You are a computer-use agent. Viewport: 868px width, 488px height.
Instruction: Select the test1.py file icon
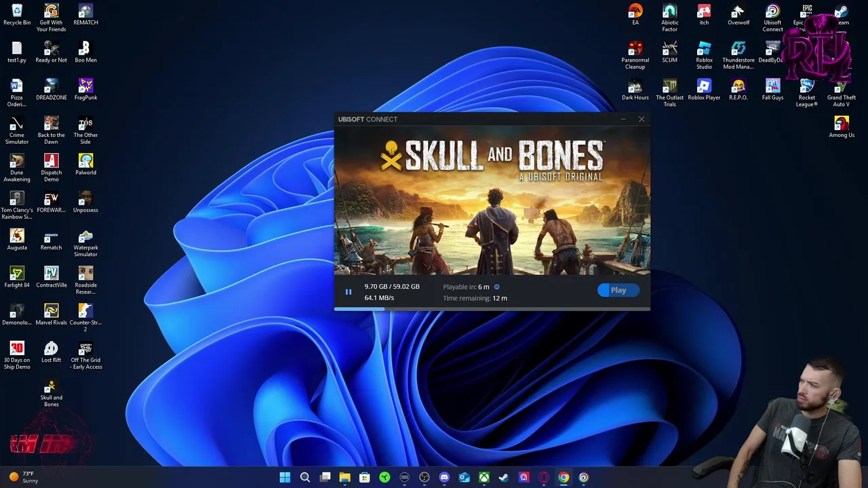click(x=17, y=52)
